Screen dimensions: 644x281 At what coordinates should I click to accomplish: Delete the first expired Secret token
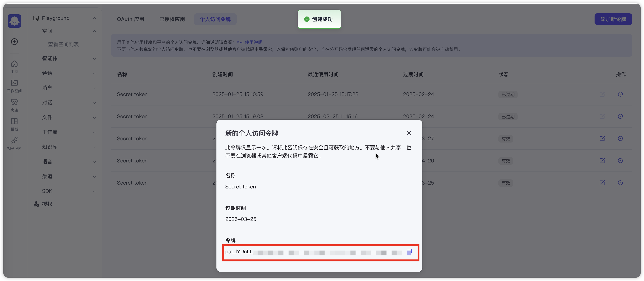620,94
